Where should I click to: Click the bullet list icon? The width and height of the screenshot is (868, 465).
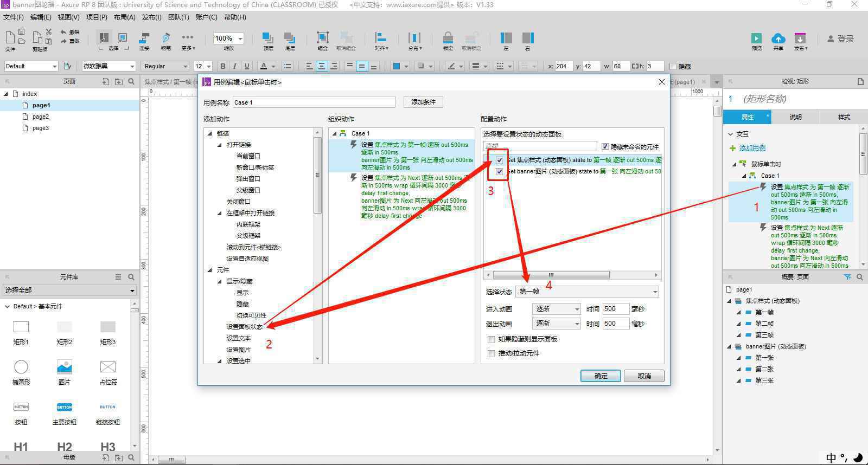click(288, 66)
